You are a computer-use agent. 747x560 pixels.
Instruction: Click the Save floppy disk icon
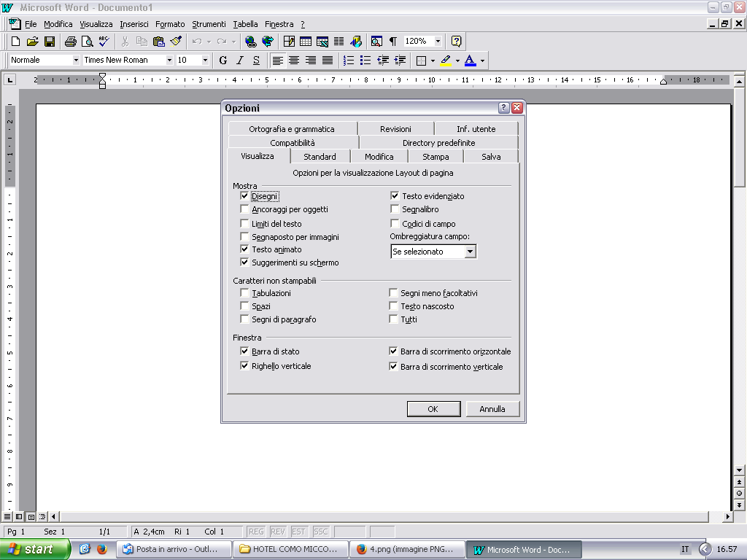coord(50,42)
